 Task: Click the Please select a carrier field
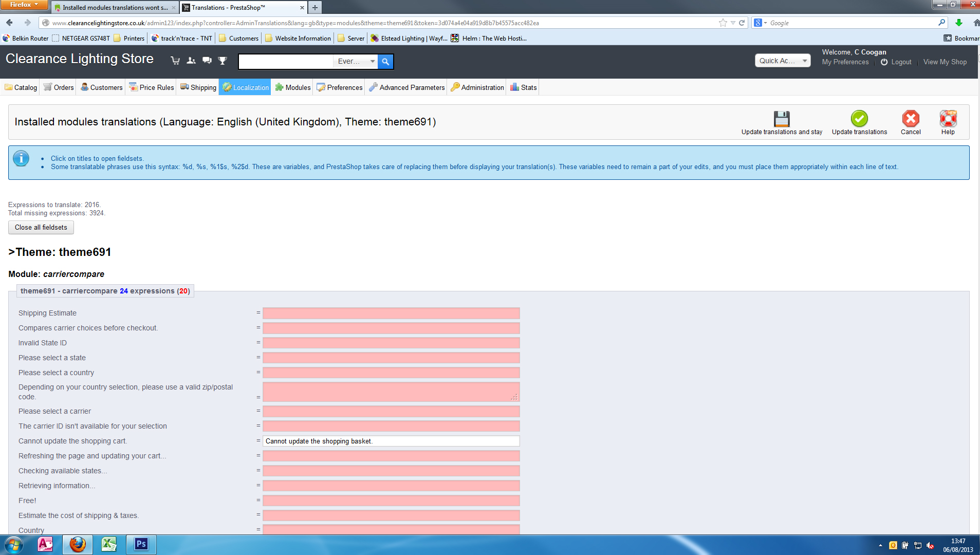coord(391,411)
